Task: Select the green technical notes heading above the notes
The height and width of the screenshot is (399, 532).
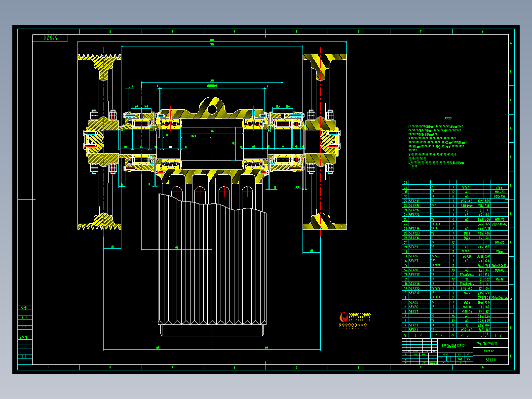Action: [x=448, y=119]
